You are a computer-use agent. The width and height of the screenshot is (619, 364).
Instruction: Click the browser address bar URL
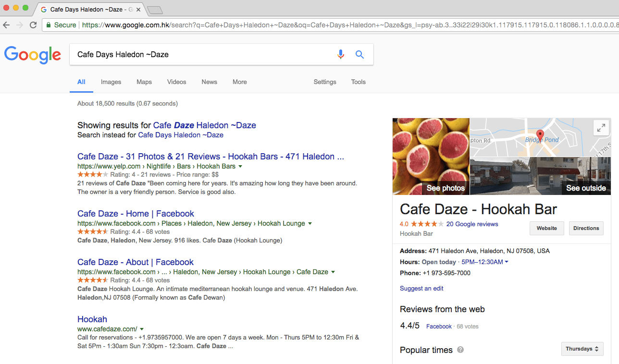350,25
